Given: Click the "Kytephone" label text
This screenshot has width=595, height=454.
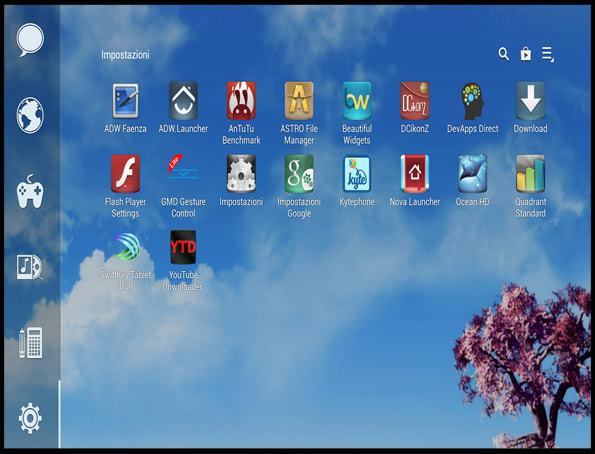Looking at the screenshot, I should (x=357, y=202).
